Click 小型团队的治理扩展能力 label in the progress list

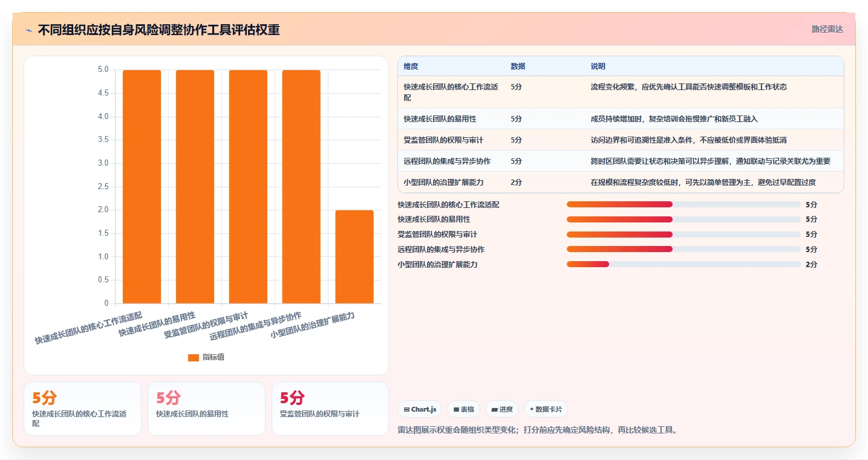pyautogui.click(x=437, y=264)
